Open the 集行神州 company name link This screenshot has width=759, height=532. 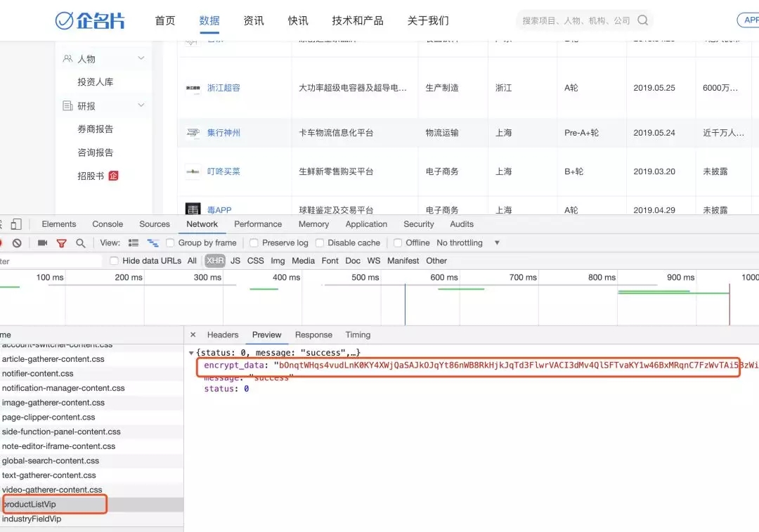(223, 133)
